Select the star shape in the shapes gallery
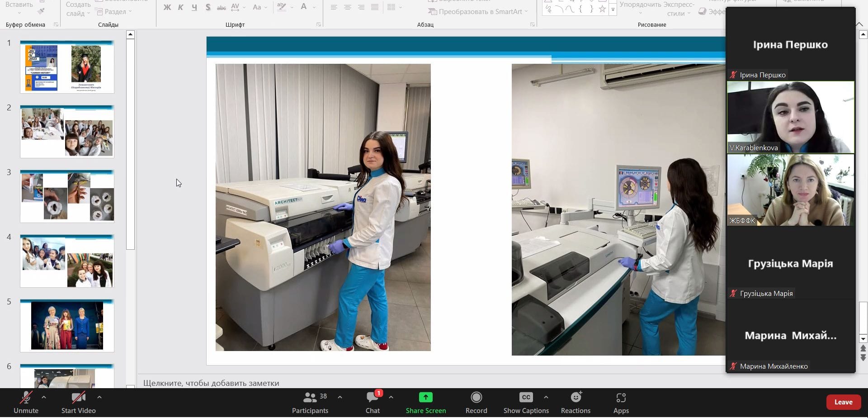This screenshot has height=418, width=868. point(602,9)
